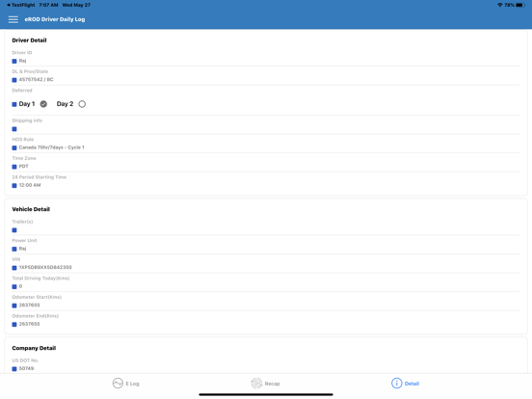The height and width of the screenshot is (399, 532).
Task: Switch to the E Log tab
Action: [x=126, y=384]
